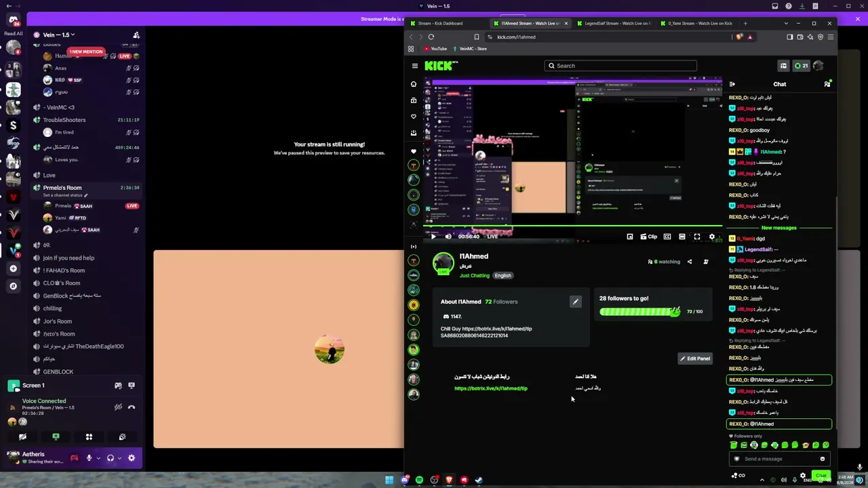This screenshot has height=488, width=868.
Task: Play the Kick stream video
Action: 433,237
